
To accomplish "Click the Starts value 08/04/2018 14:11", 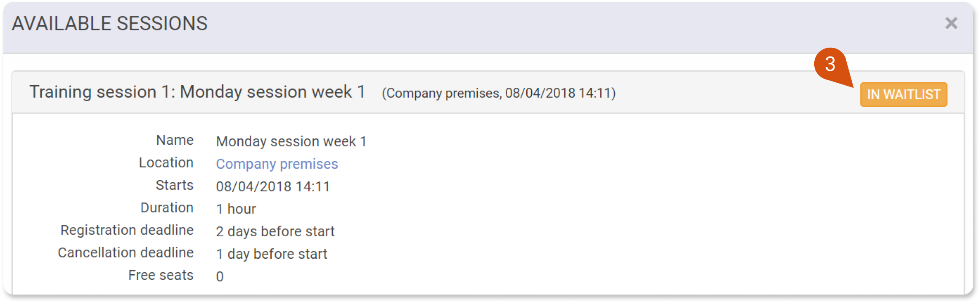I will pyautogui.click(x=273, y=187).
